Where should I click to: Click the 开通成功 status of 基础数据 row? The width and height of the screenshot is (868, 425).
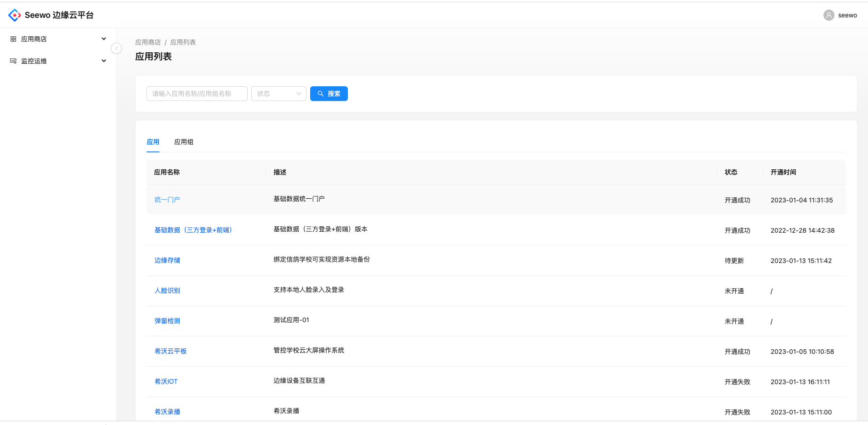click(x=738, y=230)
